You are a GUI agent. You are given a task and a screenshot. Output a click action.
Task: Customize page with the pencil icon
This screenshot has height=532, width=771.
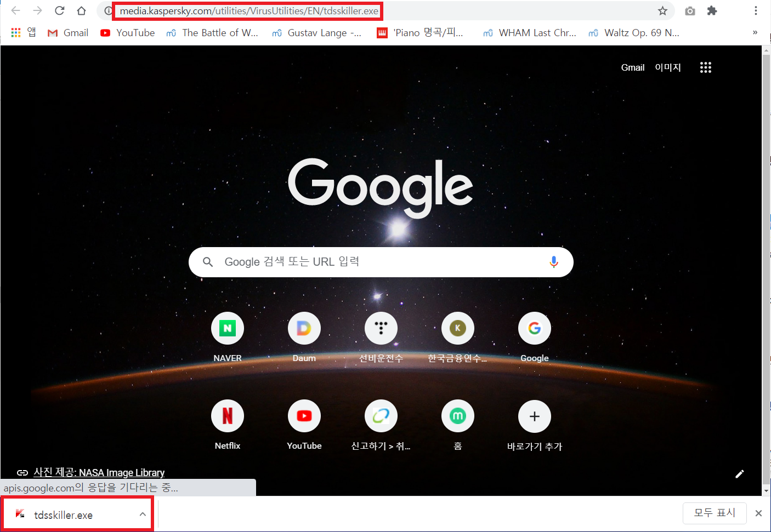[x=740, y=474]
